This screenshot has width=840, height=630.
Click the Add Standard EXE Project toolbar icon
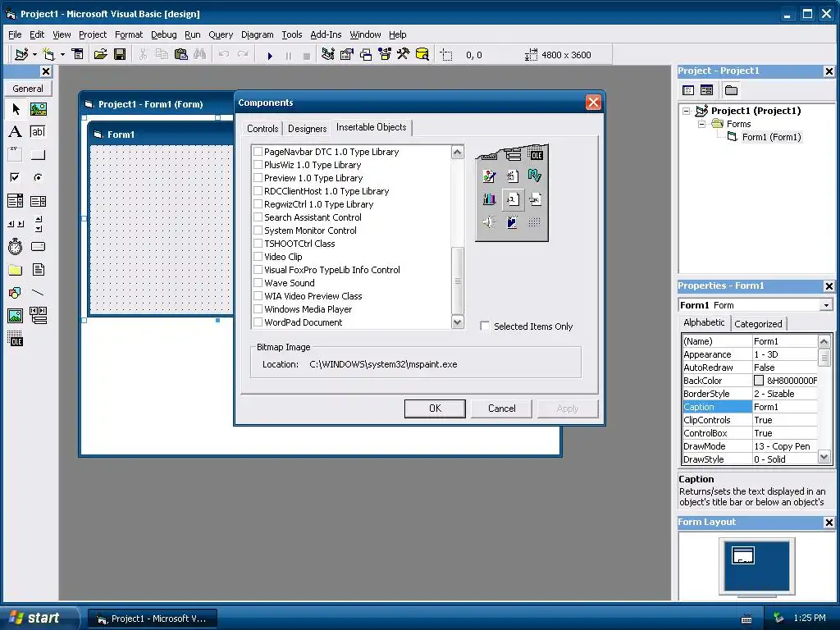click(x=21, y=54)
